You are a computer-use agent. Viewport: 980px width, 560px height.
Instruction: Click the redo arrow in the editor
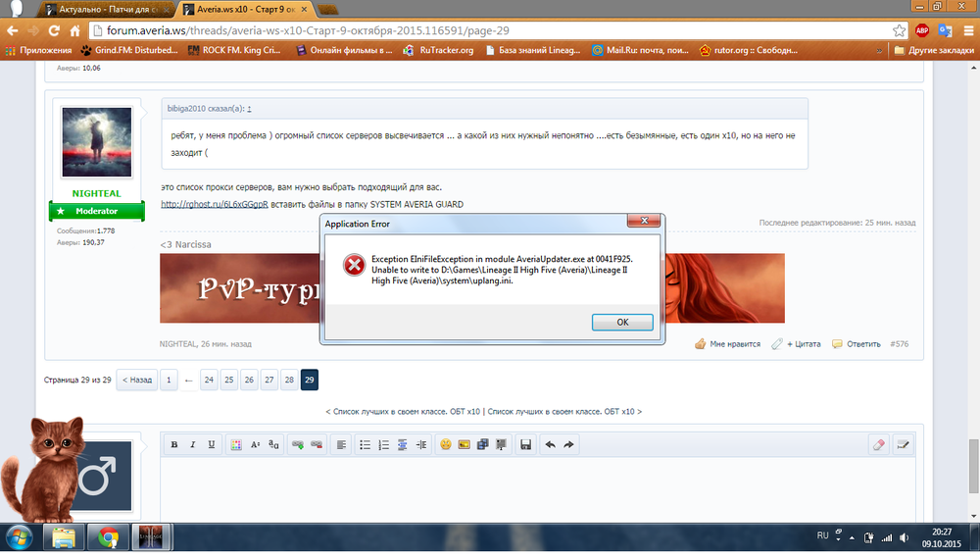click(569, 444)
